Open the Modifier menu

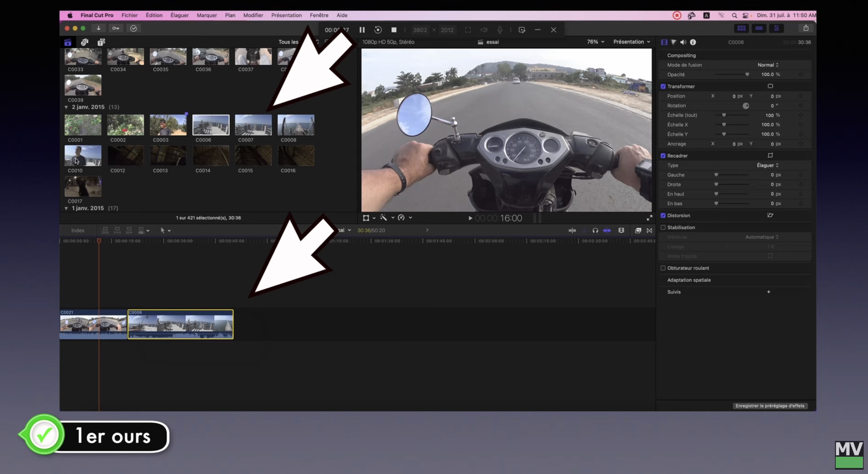pyautogui.click(x=253, y=15)
